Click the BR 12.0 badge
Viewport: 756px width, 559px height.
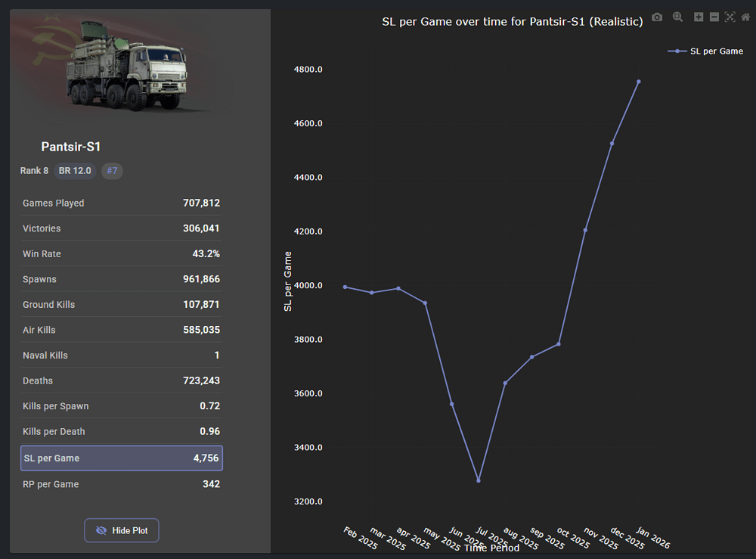click(75, 171)
